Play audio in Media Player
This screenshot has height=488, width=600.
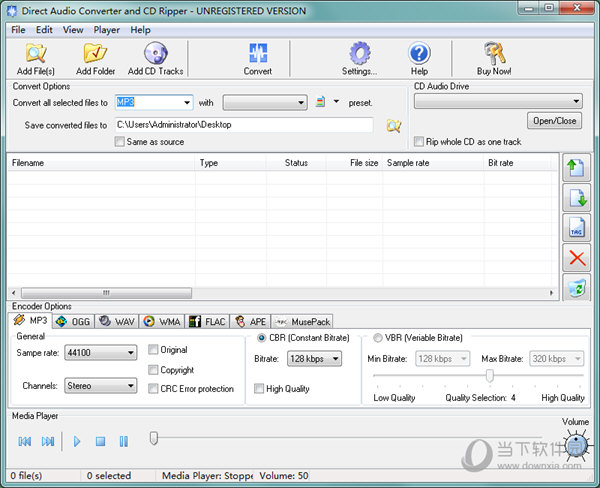pos(77,441)
